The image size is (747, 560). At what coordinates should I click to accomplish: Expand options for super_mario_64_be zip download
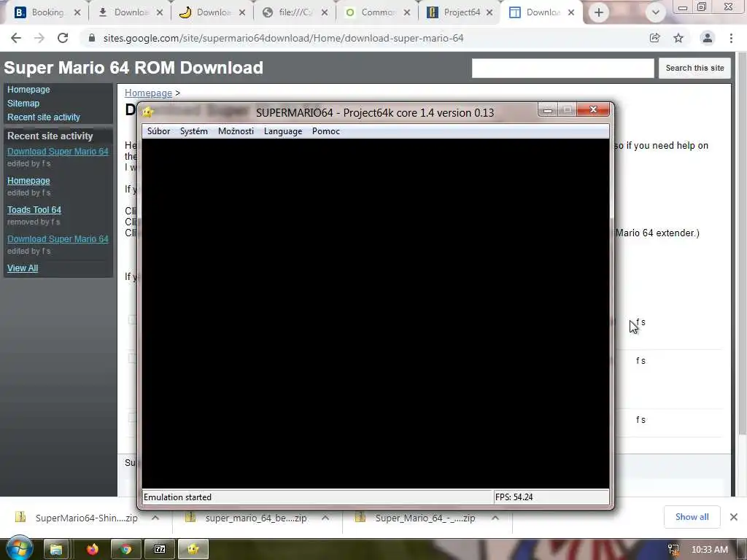click(325, 517)
